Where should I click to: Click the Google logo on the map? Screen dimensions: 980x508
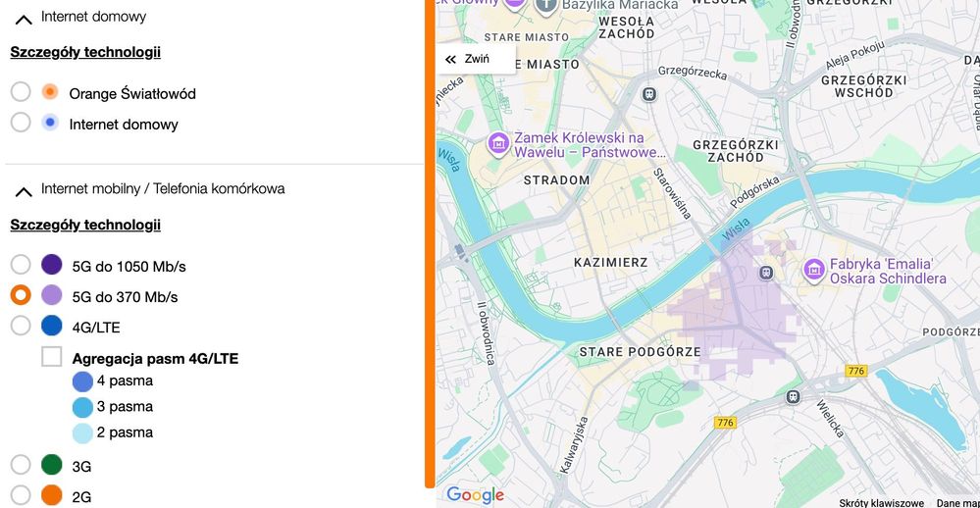[475, 495]
